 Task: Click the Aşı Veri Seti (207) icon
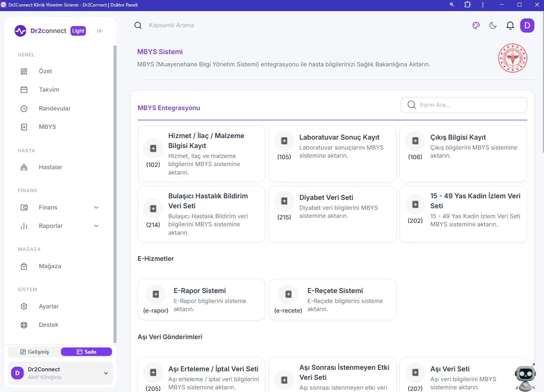pyautogui.click(x=415, y=372)
